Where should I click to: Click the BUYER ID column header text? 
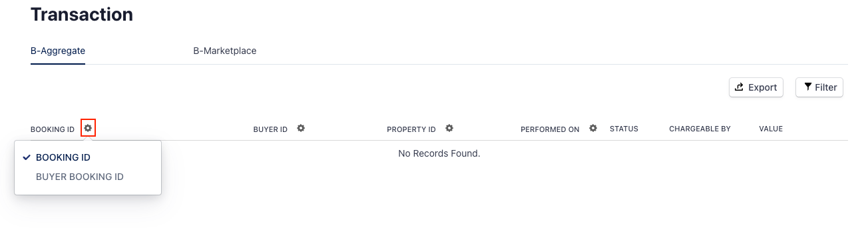(x=270, y=129)
